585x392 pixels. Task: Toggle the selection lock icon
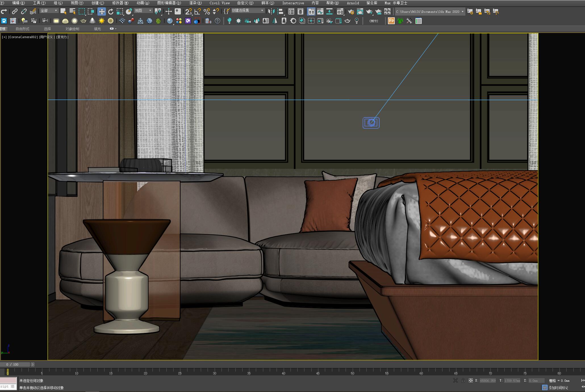(463, 380)
